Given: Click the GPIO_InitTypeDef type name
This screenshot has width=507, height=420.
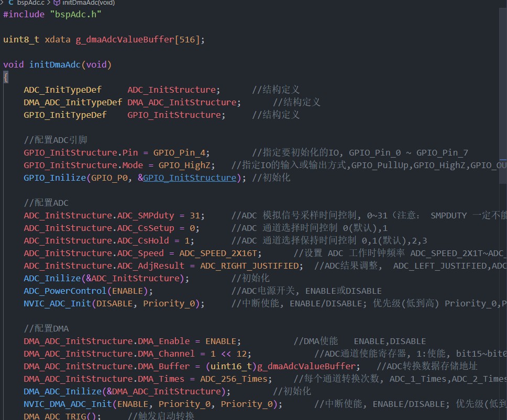Looking at the screenshot, I should (65, 115).
